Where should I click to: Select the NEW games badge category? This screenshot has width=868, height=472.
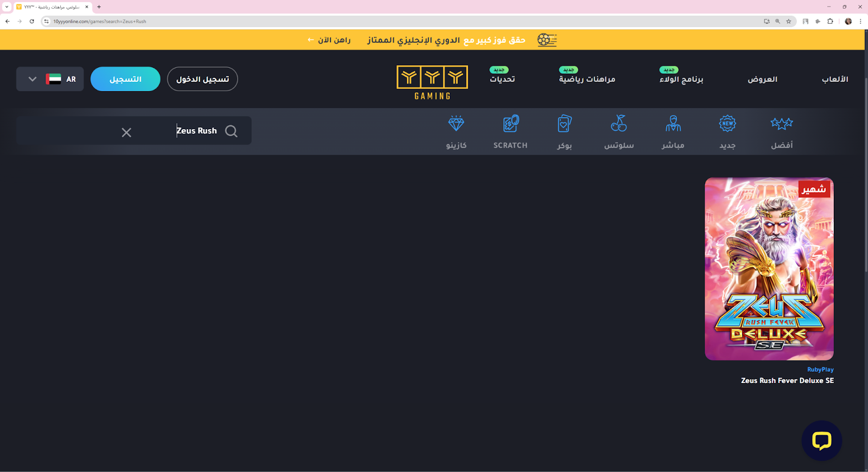click(727, 132)
